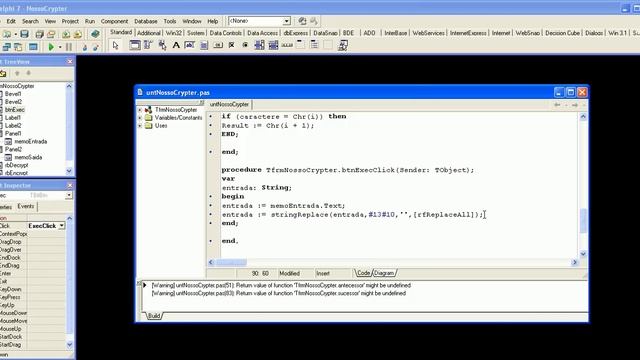Pick the Label component (A) icon
This screenshot has height=360, width=640.
pyautogui.click(x=176, y=45)
